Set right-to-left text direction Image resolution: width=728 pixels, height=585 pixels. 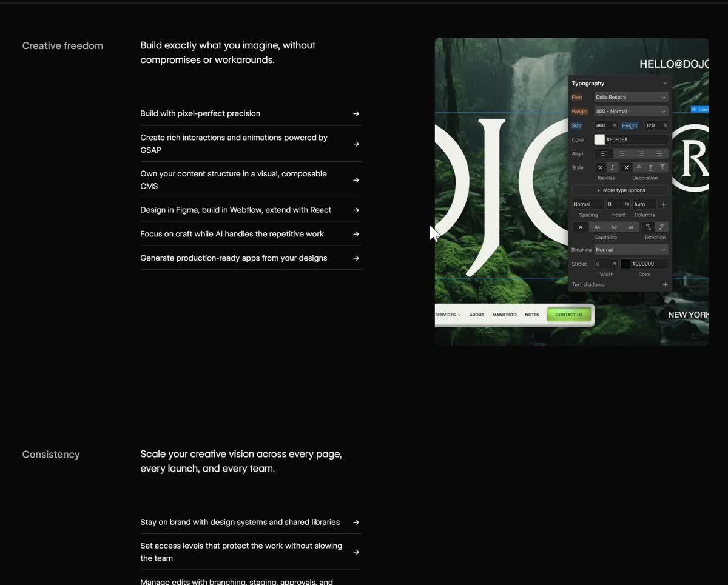[x=661, y=227]
